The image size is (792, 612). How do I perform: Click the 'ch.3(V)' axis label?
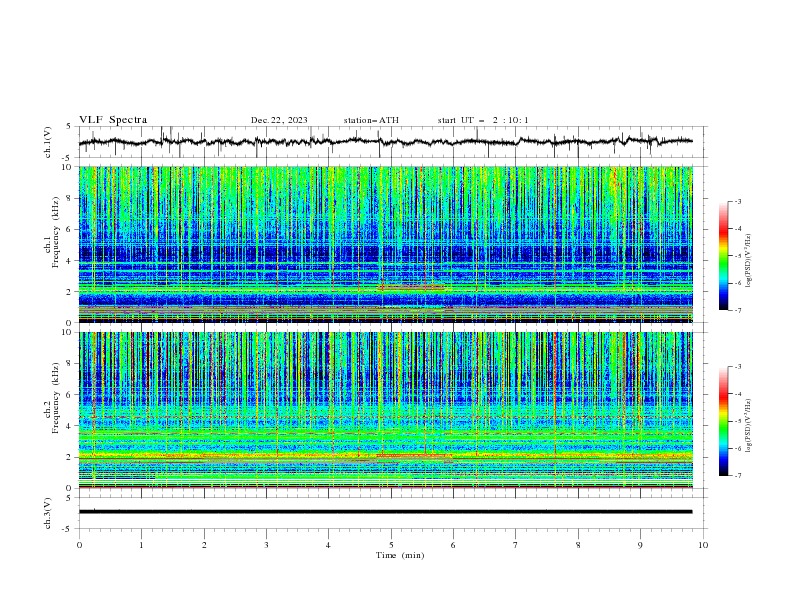[48, 513]
